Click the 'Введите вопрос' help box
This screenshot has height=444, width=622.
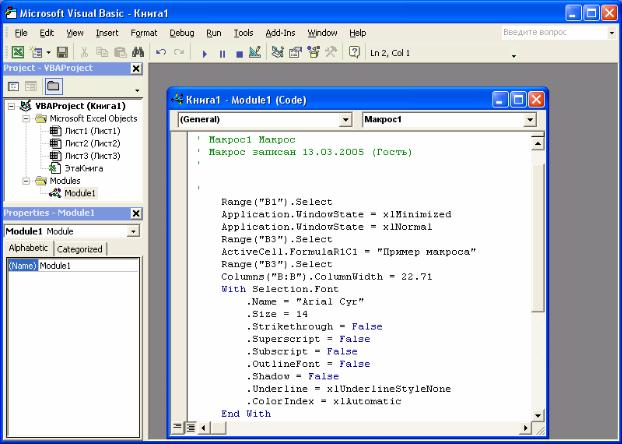coord(553,33)
